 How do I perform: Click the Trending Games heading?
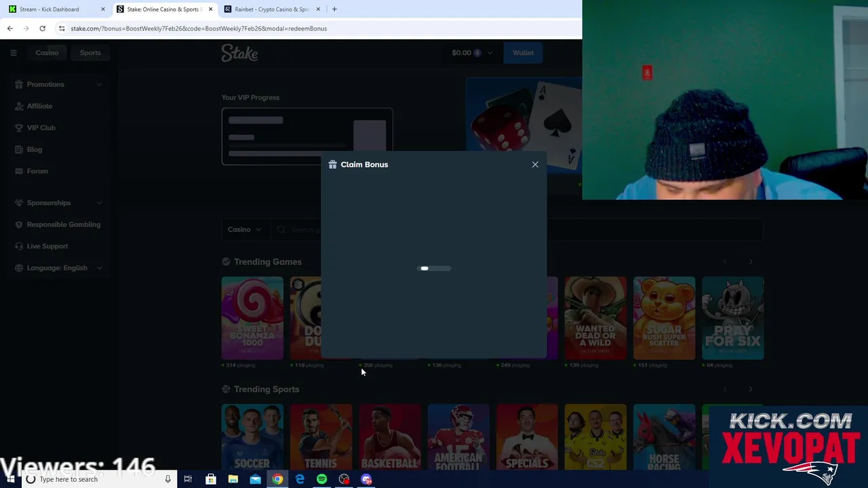[x=267, y=262]
